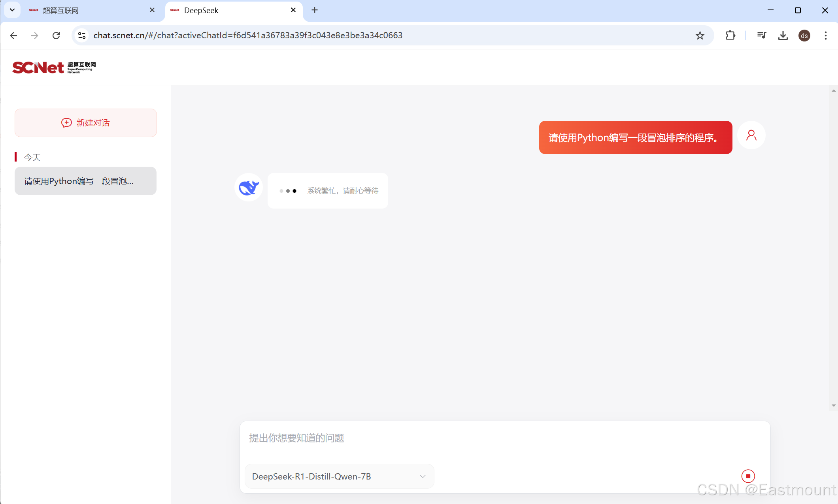The height and width of the screenshot is (504, 838).
Task: Click the DeepSeek whale avatar icon
Action: (249, 187)
